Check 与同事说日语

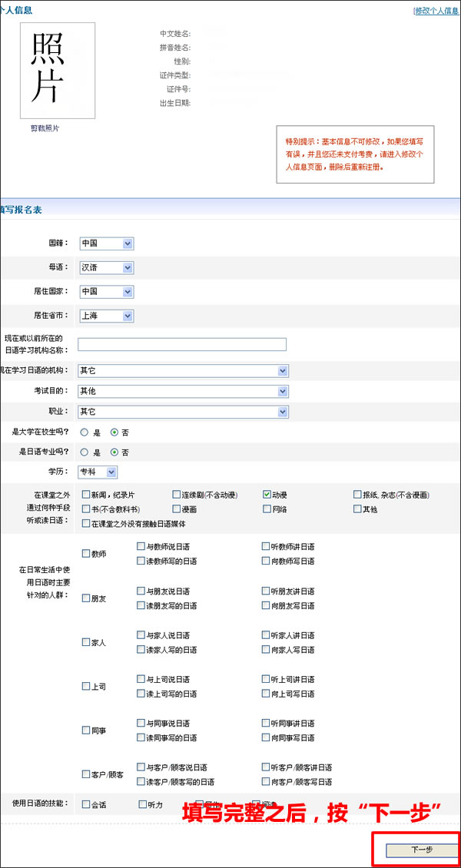coord(141,723)
